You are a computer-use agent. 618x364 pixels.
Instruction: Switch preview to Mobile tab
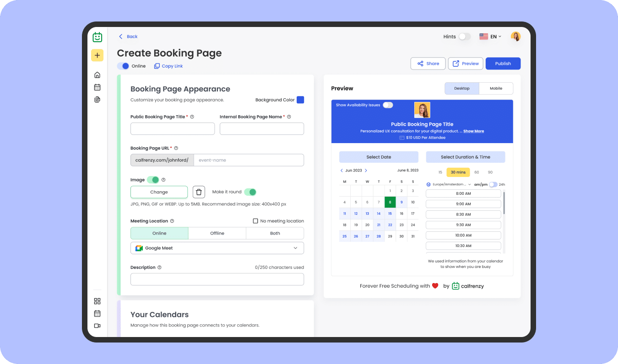click(x=496, y=88)
